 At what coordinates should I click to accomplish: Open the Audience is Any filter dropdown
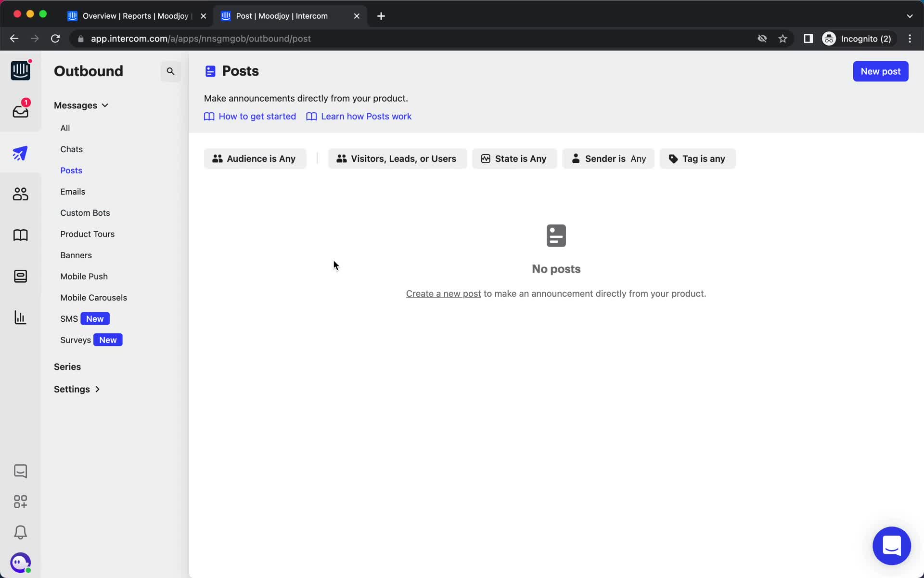[x=255, y=158]
